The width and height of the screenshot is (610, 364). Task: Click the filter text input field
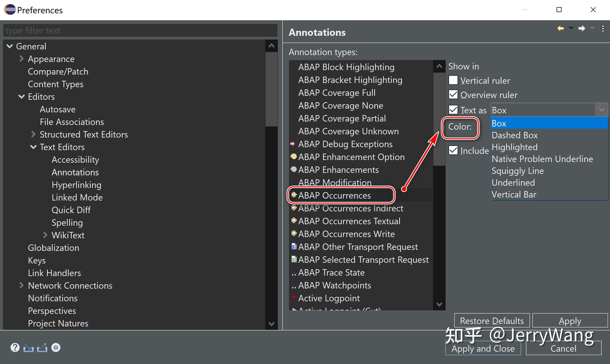coord(140,30)
